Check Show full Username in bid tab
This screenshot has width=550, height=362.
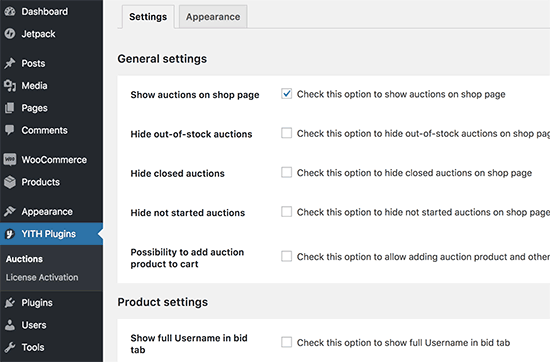[287, 342]
